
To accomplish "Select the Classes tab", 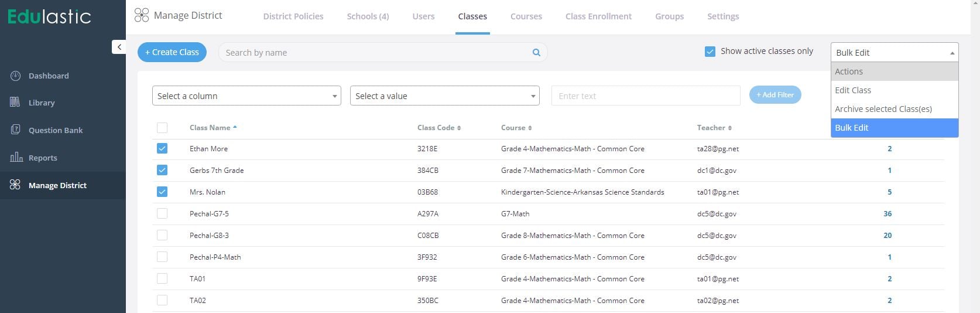I will 472,16.
